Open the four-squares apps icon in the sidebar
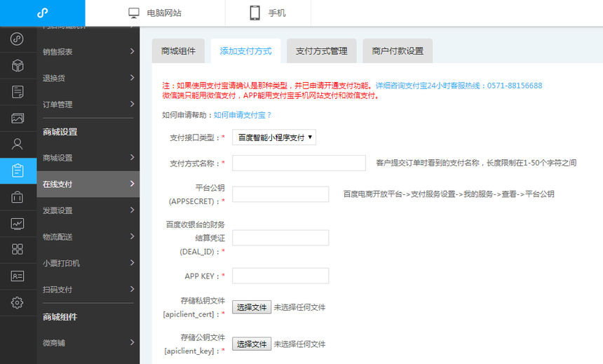 coord(18,250)
